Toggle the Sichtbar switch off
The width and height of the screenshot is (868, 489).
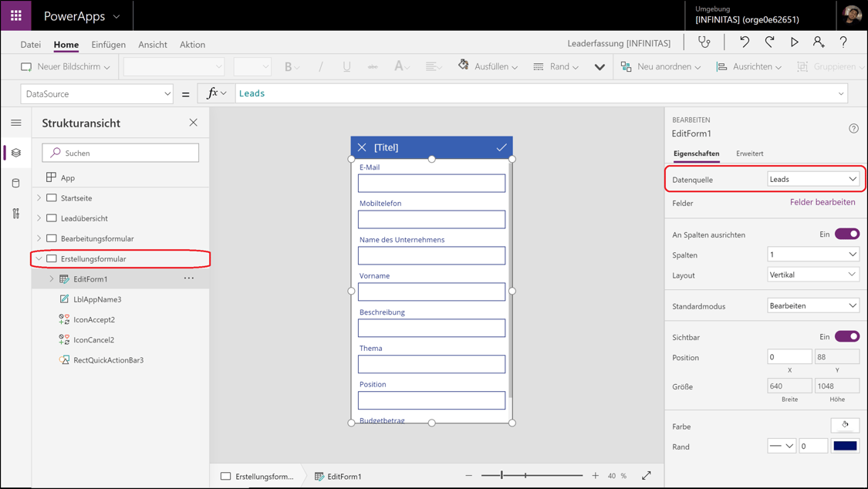847,336
